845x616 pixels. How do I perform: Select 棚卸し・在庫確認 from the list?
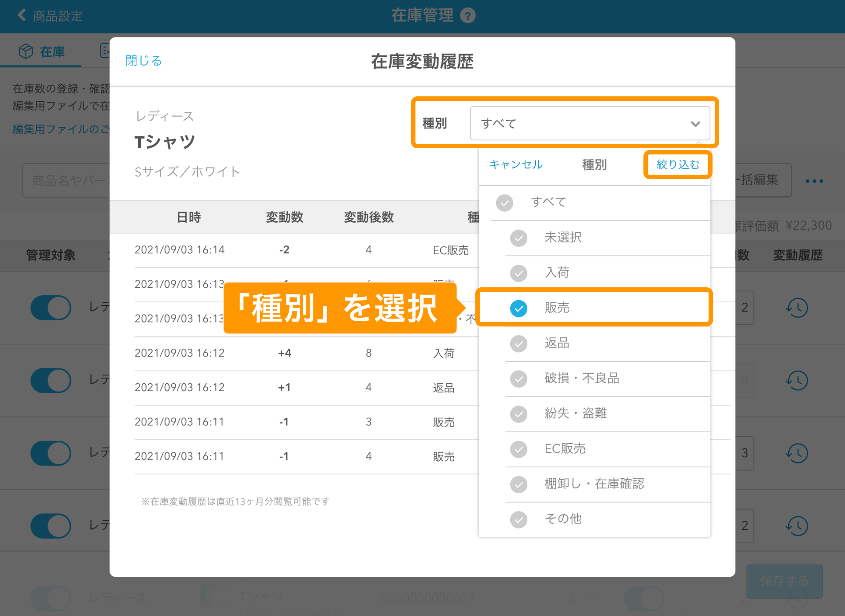click(594, 484)
